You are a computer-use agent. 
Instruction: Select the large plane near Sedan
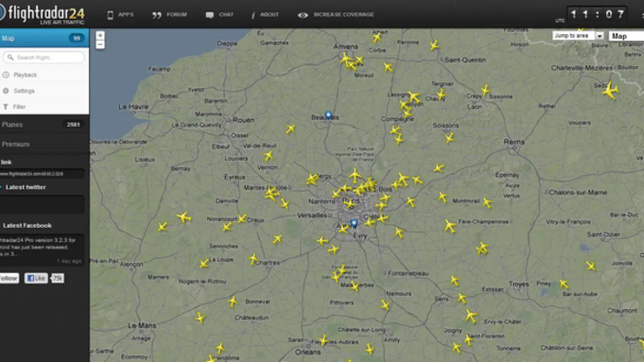click(x=610, y=90)
